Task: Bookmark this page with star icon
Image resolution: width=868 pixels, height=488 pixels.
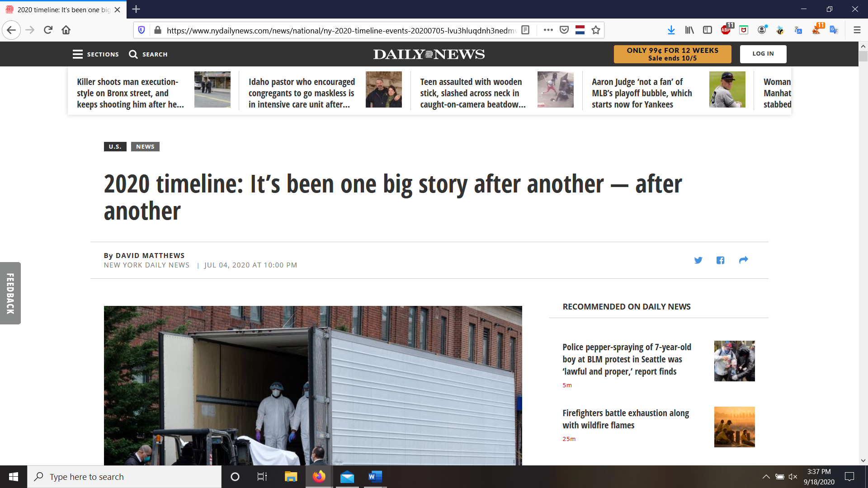Action: (x=596, y=30)
